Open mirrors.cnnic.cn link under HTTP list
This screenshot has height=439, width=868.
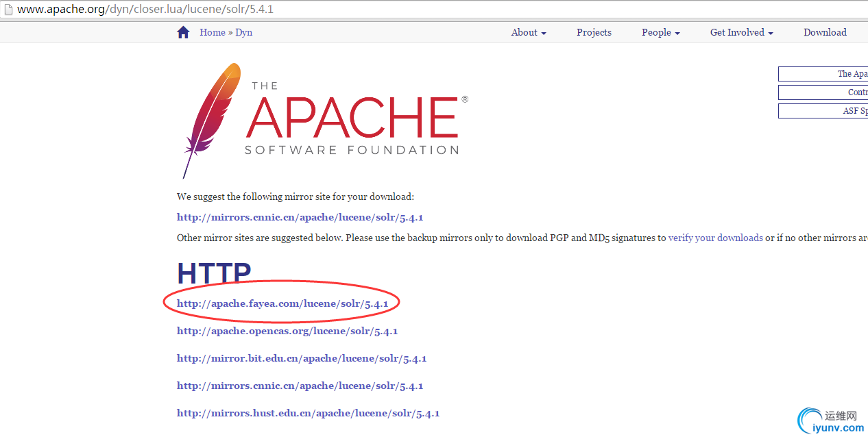point(300,386)
